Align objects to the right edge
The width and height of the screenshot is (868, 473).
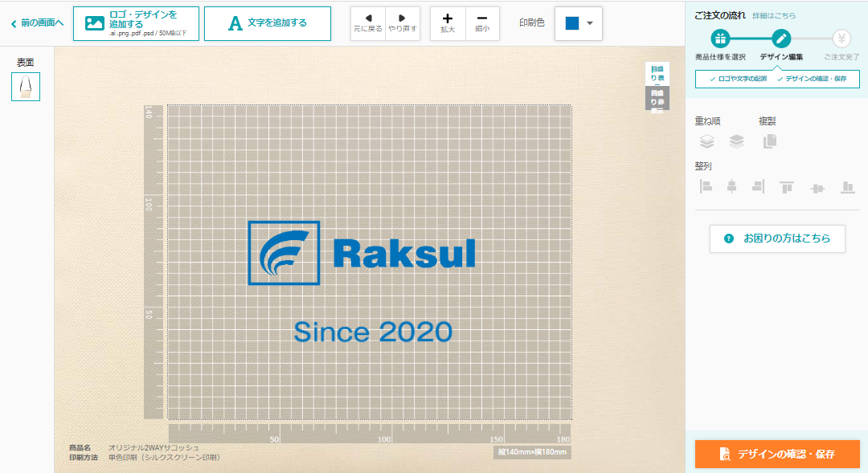pyautogui.click(x=759, y=187)
